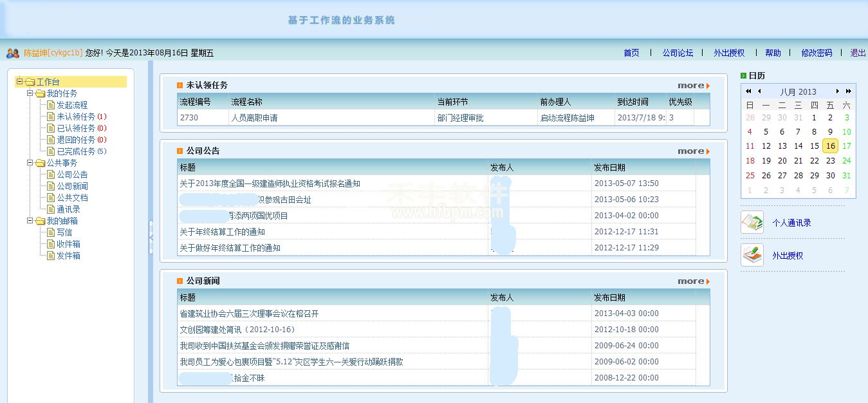This screenshot has height=403, width=868.
Task: Go to next month in calendar
Action: click(838, 91)
